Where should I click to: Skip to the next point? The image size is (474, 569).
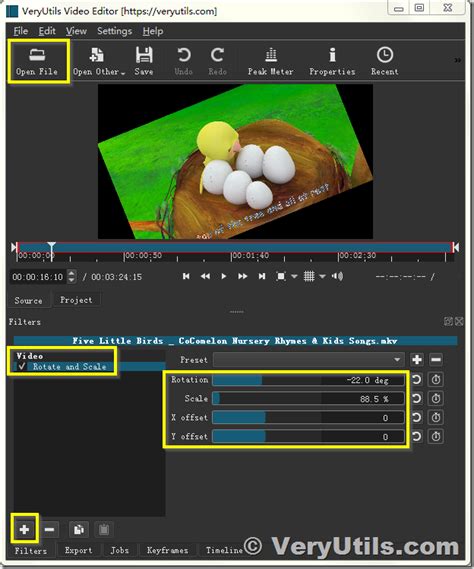(x=262, y=277)
